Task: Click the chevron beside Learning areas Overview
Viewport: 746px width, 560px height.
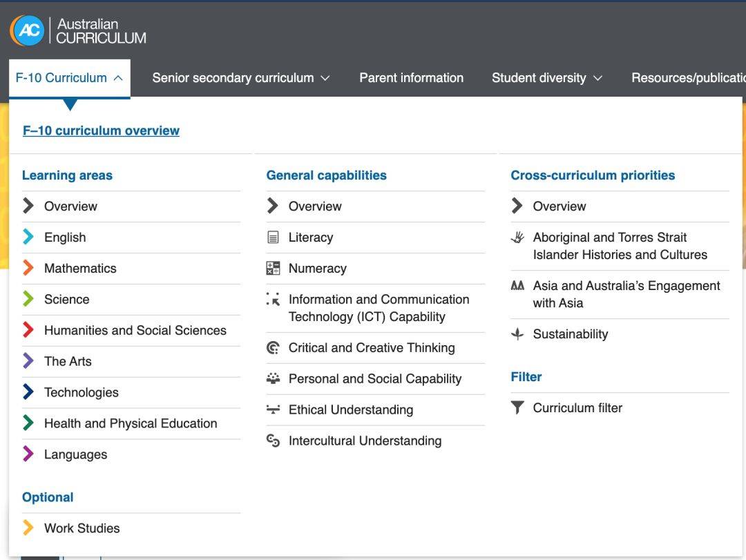Action: (x=28, y=206)
